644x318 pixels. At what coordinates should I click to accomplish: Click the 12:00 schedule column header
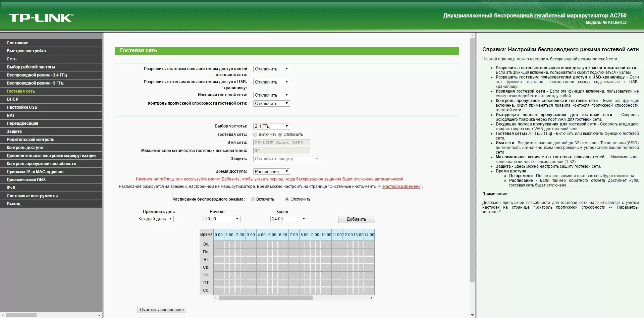coord(347,235)
